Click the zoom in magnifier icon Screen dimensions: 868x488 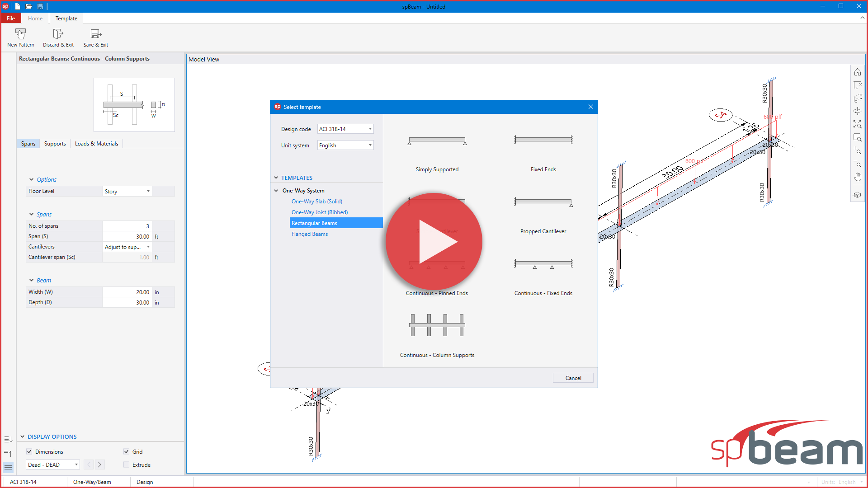[857, 150]
